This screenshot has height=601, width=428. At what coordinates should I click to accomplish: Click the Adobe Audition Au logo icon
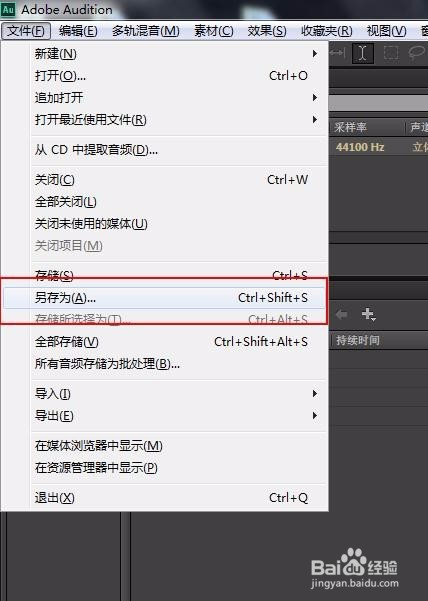pos(8,9)
